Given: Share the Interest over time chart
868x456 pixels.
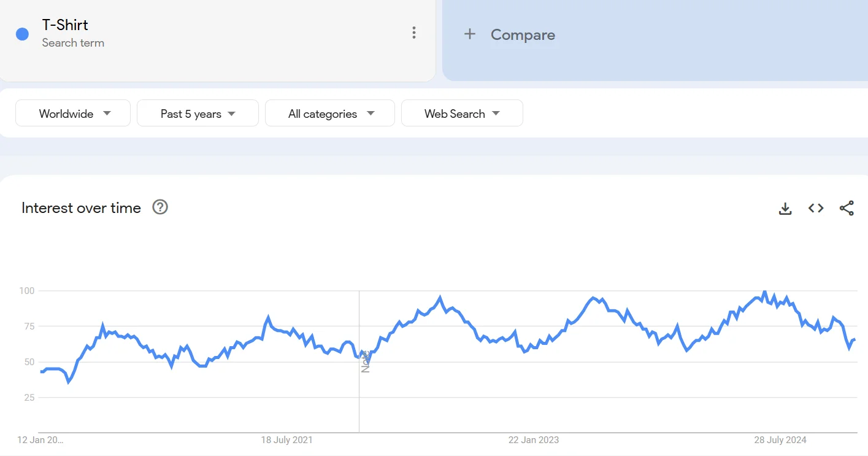Looking at the screenshot, I should tap(847, 209).
